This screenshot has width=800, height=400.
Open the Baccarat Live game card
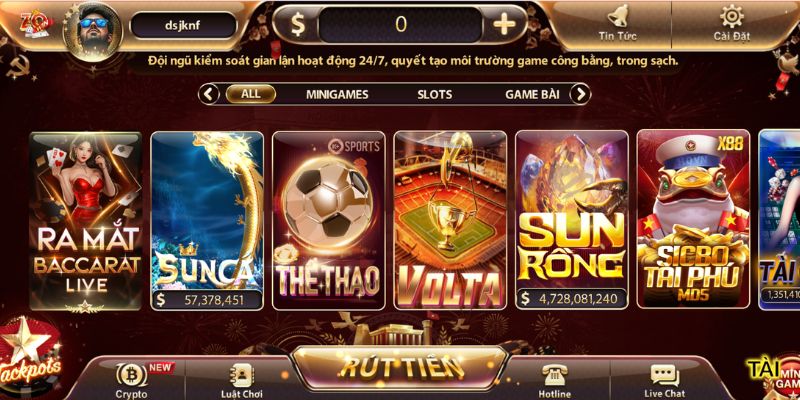[x=86, y=221]
